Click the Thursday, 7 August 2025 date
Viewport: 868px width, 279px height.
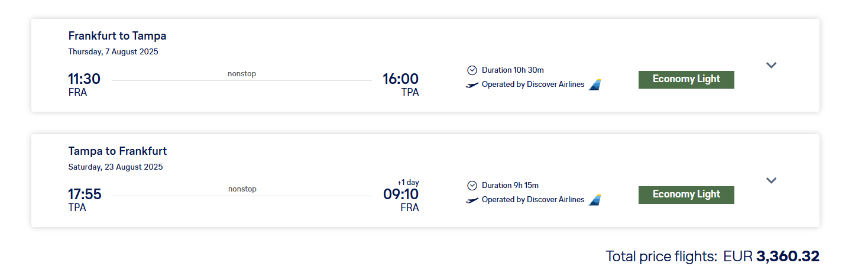(x=113, y=51)
